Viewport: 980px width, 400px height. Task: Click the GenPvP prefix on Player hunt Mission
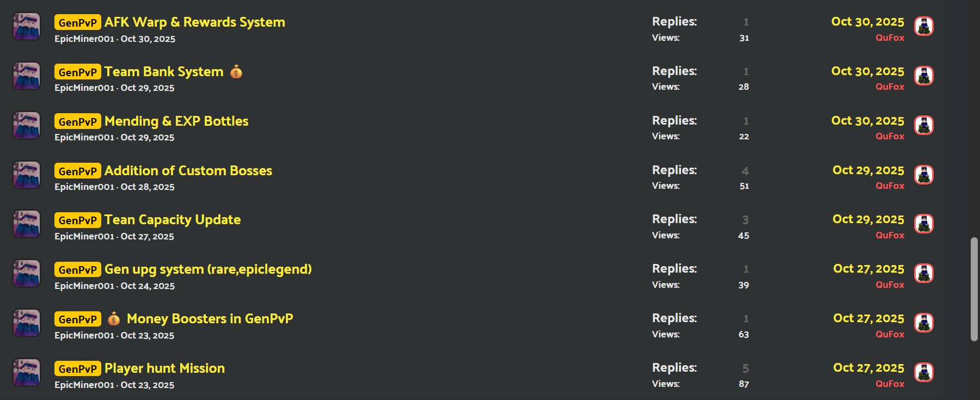tap(77, 368)
